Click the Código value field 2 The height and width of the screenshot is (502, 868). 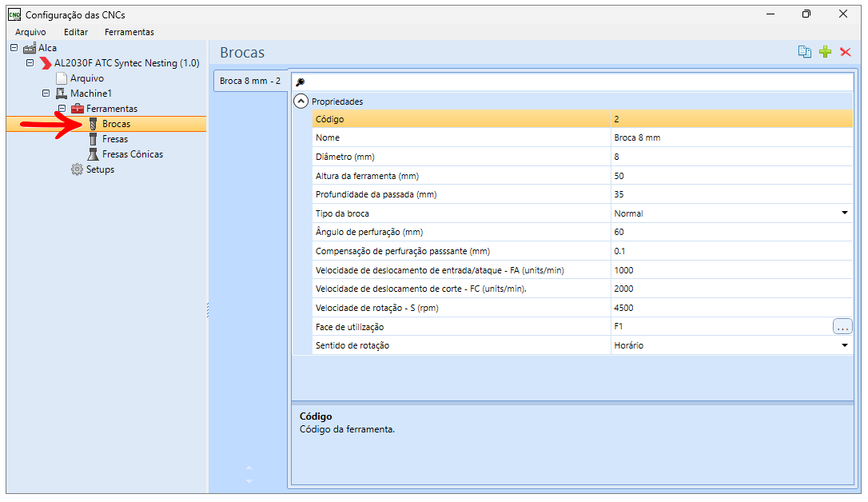pos(732,119)
